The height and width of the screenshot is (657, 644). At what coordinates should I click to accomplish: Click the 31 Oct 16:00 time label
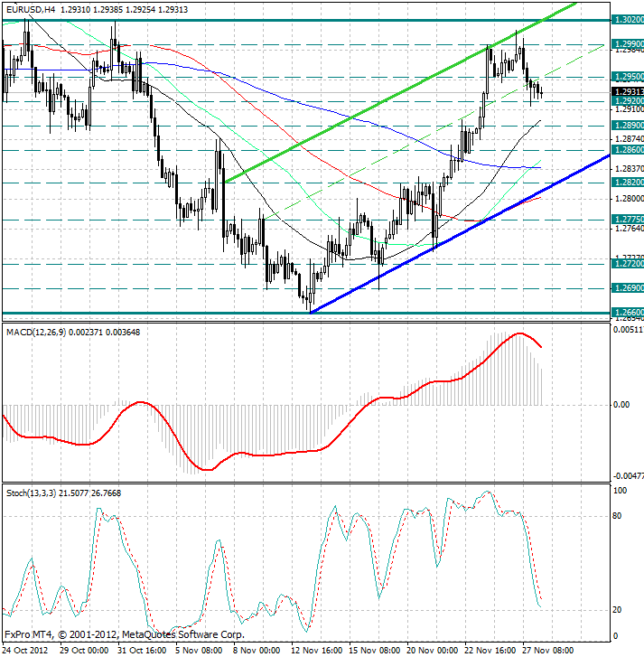pyautogui.click(x=143, y=651)
